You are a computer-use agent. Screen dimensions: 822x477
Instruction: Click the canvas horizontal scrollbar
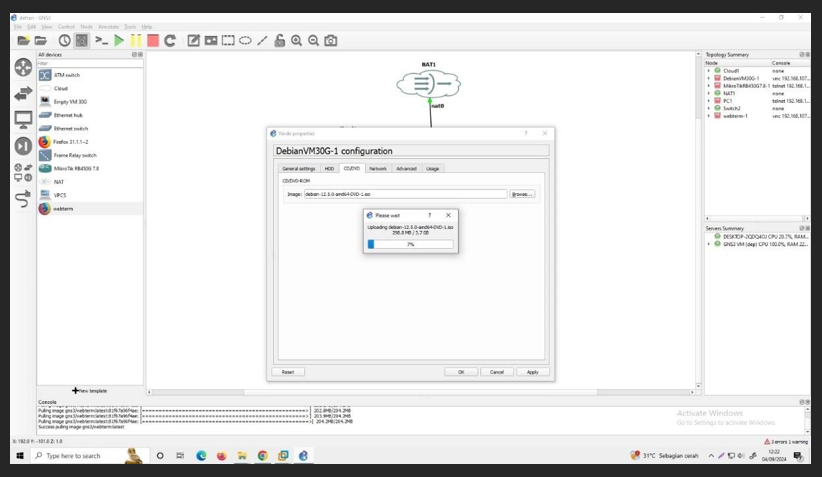[x=421, y=392]
